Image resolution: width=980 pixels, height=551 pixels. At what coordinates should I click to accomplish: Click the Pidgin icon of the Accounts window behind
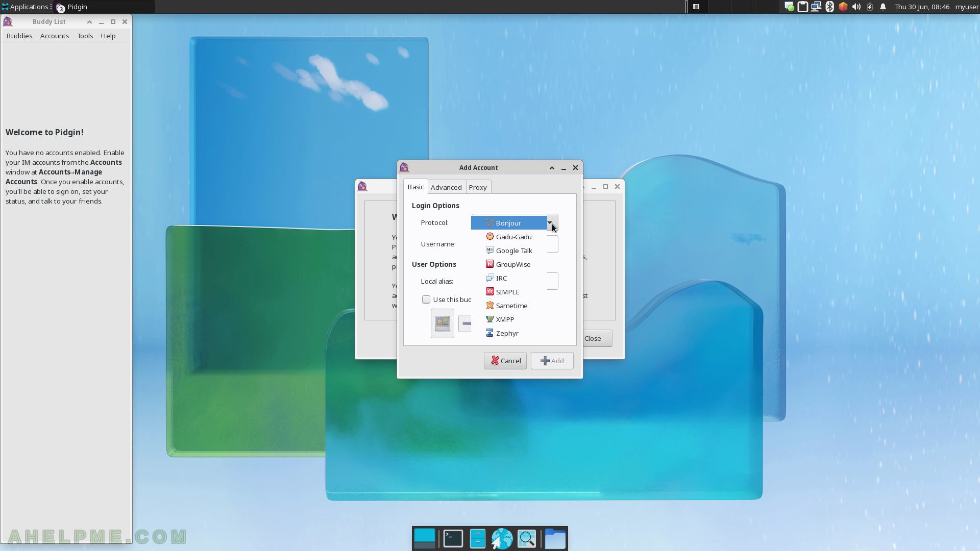pyautogui.click(x=362, y=186)
